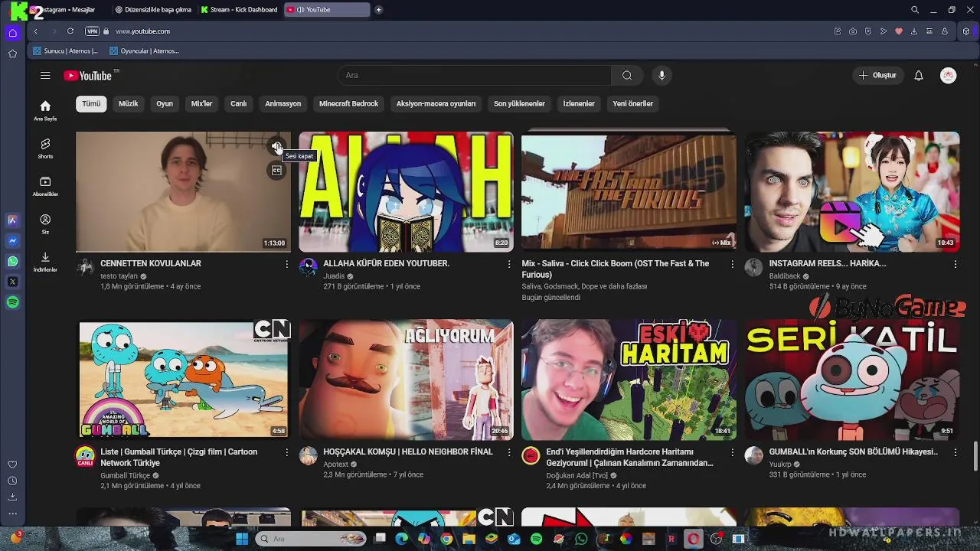980x551 pixels.
Task: Click the Baldiback channel name
Action: pyautogui.click(x=785, y=276)
